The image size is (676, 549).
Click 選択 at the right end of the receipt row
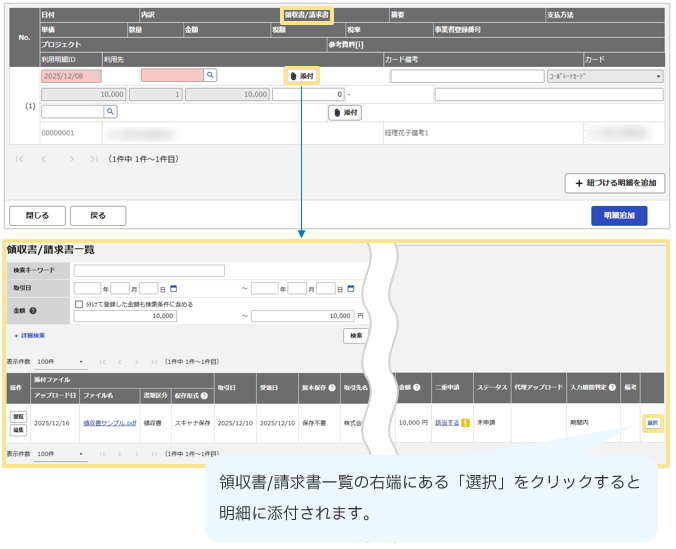652,423
